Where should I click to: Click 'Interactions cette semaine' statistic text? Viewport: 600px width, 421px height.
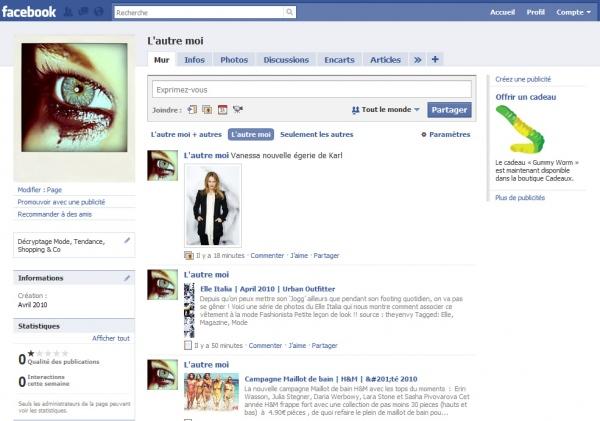(48, 380)
